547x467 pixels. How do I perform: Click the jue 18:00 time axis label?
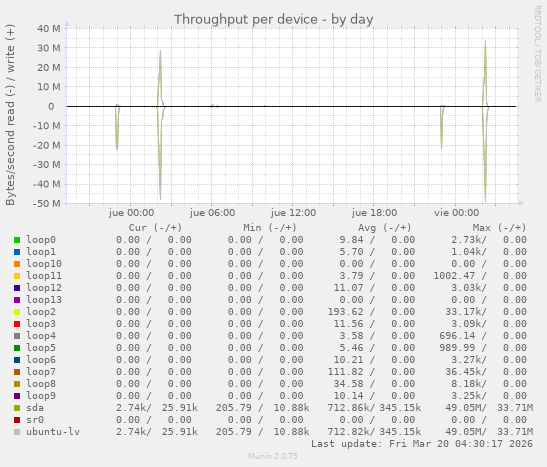374,213
